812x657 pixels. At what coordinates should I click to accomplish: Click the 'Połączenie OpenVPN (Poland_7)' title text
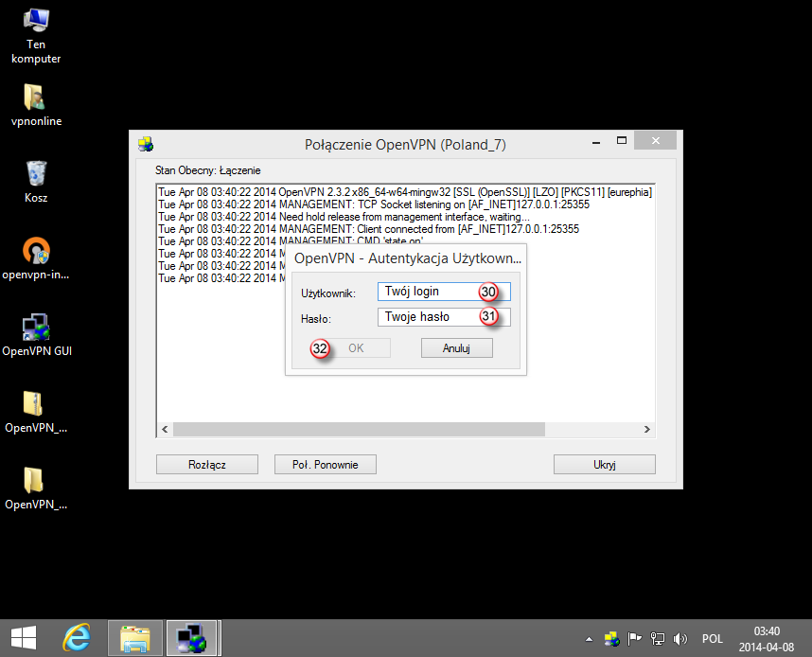tap(405, 145)
